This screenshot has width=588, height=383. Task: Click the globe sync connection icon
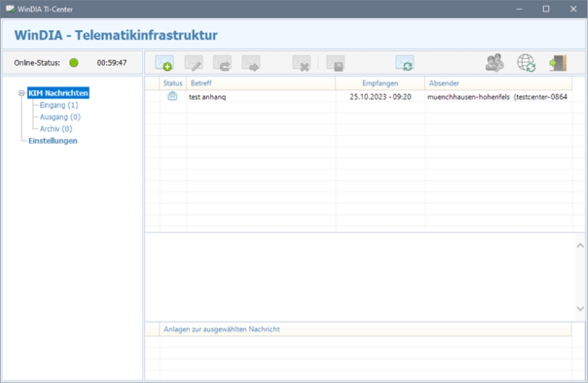pyautogui.click(x=526, y=63)
